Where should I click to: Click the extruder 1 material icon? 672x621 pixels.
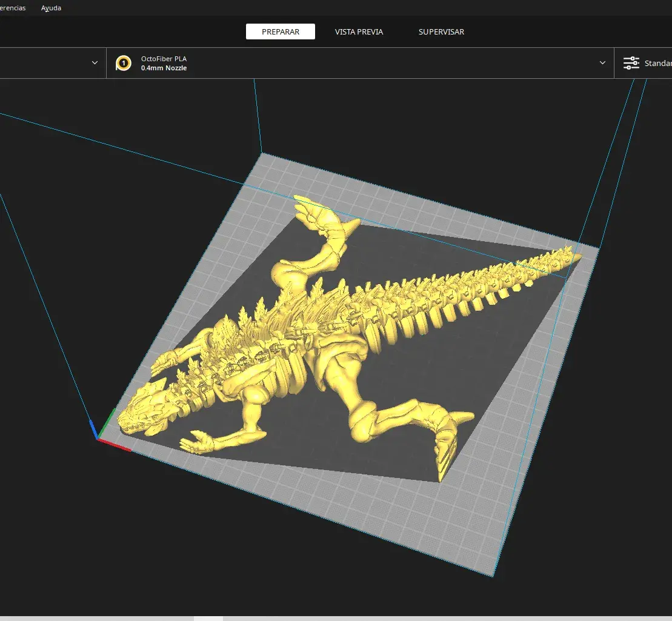(124, 63)
